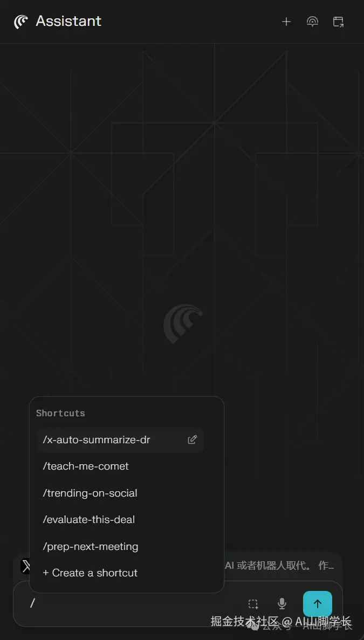Click the Comet logo beside Assistant title

[x=20, y=22]
